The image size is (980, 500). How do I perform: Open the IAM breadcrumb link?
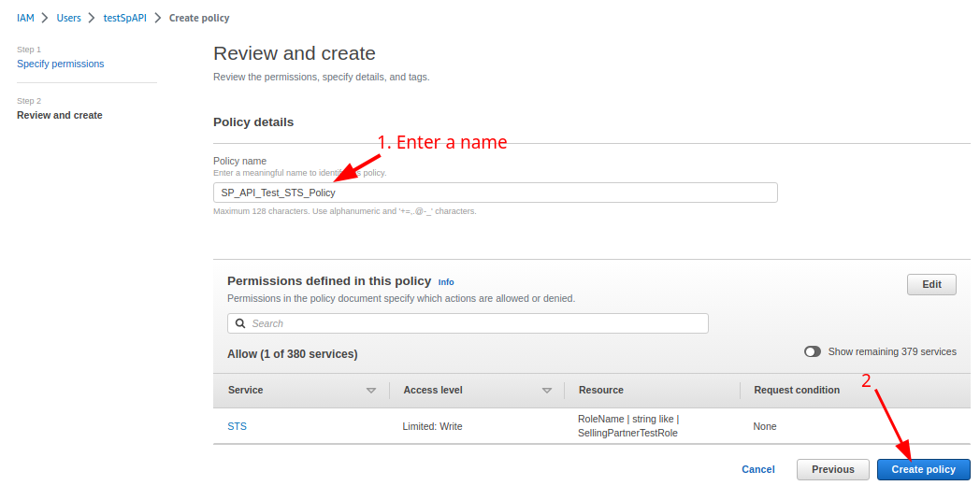(25, 18)
